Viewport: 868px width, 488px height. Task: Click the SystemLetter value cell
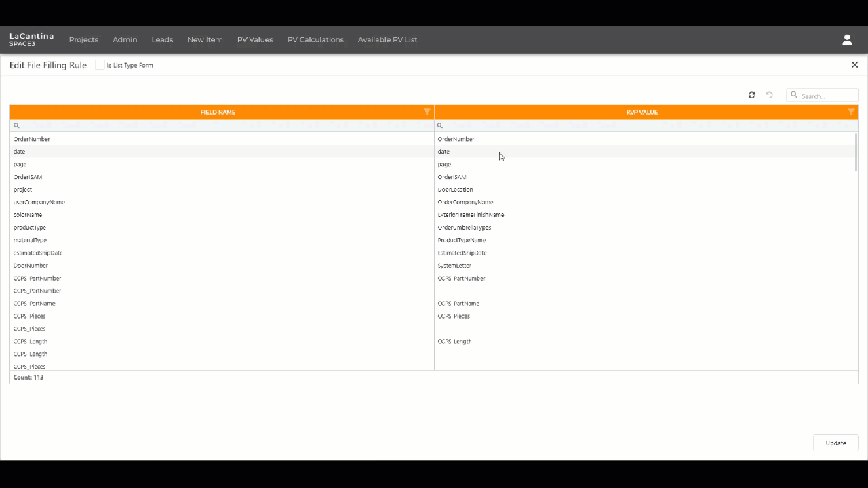[646, 266]
